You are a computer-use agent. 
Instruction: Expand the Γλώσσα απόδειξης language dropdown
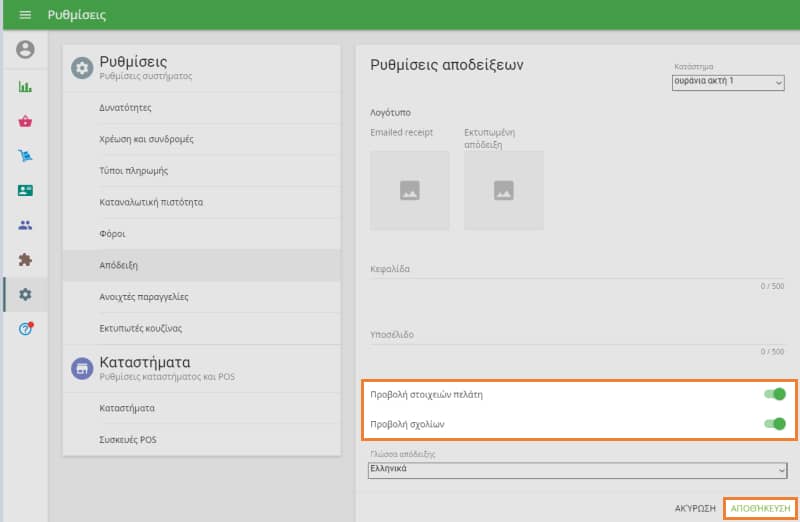[577, 469]
